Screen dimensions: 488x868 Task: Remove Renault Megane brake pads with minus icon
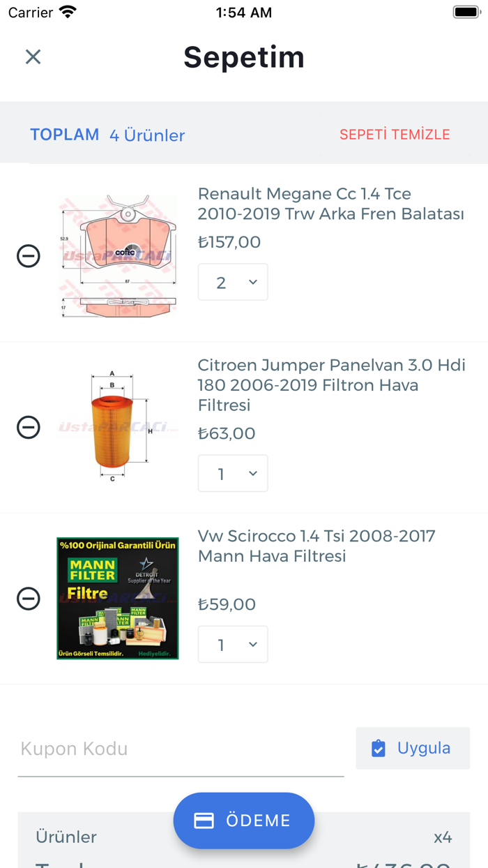pyautogui.click(x=29, y=256)
